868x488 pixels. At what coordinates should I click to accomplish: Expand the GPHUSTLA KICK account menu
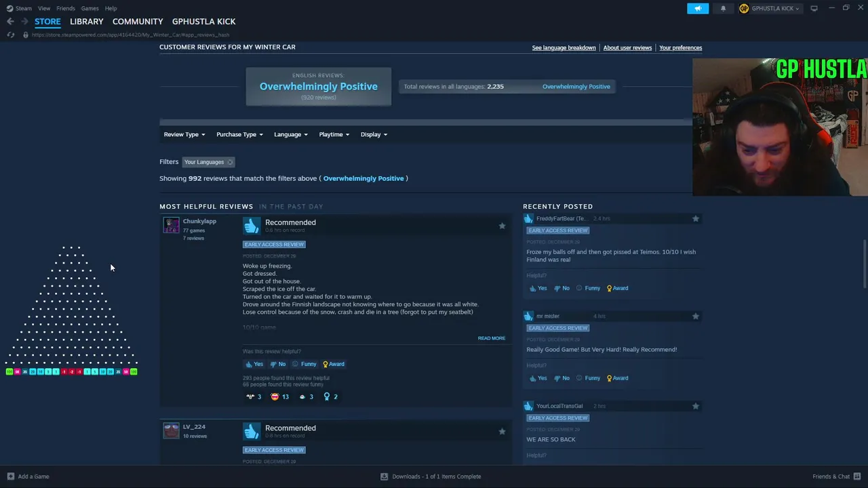(770, 8)
